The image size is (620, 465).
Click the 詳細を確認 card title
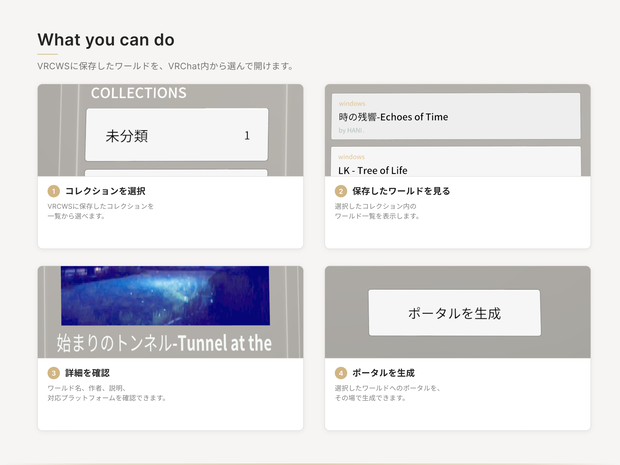[87, 373]
